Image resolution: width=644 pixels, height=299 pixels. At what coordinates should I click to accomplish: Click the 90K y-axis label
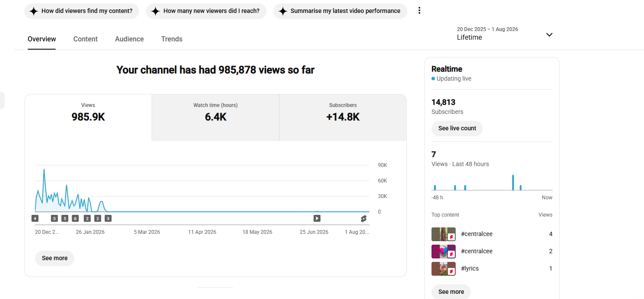point(382,165)
